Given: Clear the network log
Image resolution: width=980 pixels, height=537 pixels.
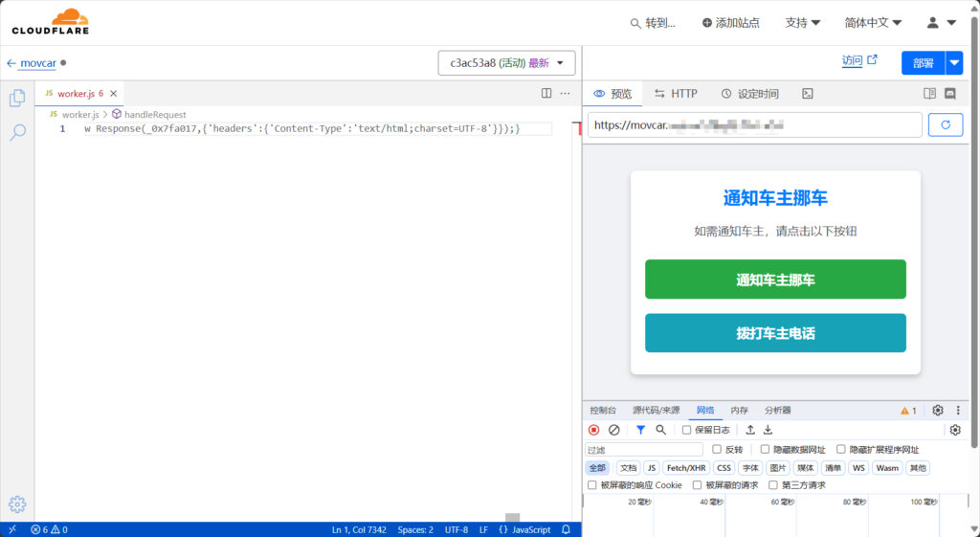Looking at the screenshot, I should [613, 430].
